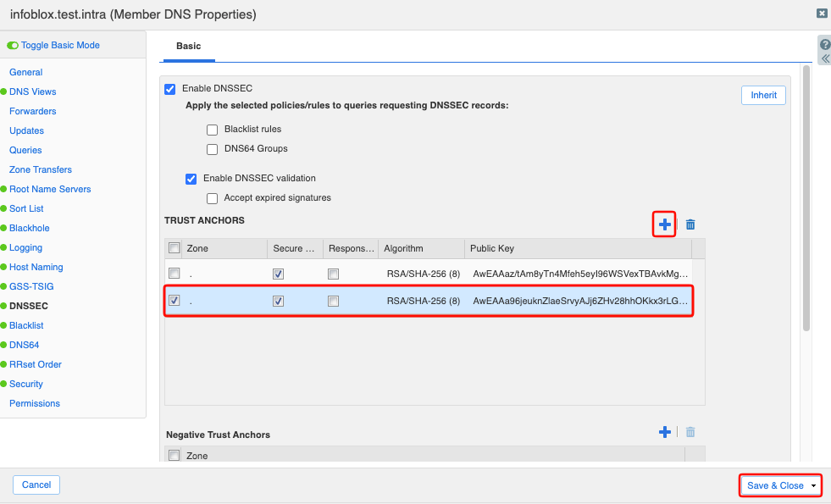Click the Cancel button
The image size is (831, 504).
pyautogui.click(x=36, y=485)
